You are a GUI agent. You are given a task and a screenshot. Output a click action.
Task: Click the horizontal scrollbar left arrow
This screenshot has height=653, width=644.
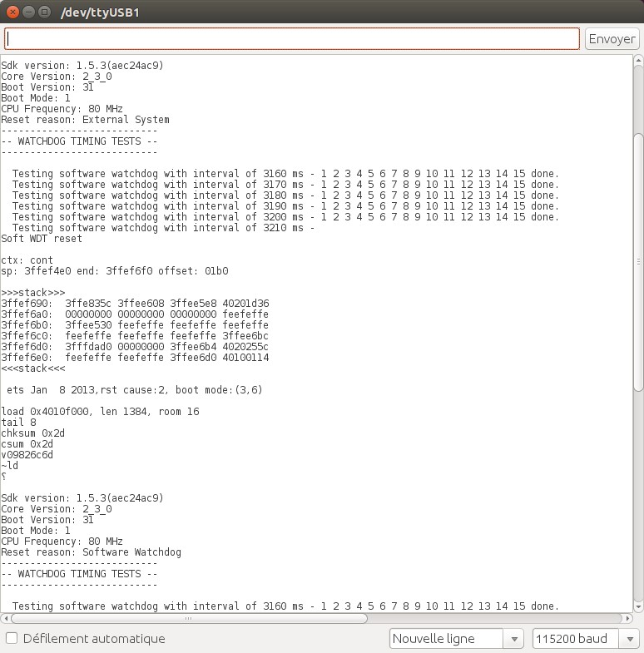click(7, 619)
